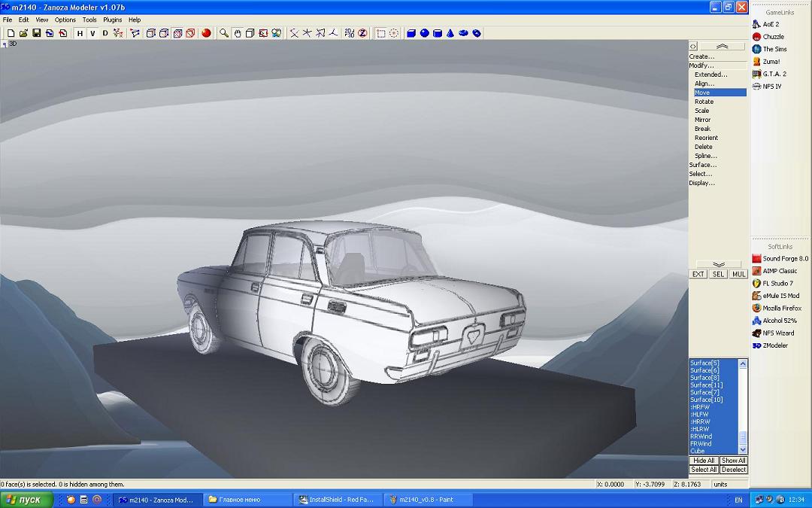812x508 pixels.
Task: Select the magnifier Zoom tool
Action: pyautogui.click(x=224, y=33)
